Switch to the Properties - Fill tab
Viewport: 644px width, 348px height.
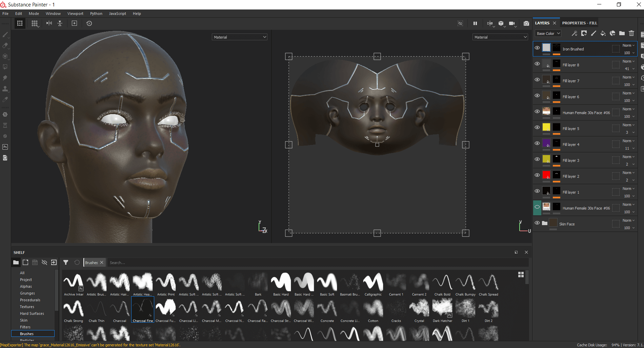click(x=580, y=23)
